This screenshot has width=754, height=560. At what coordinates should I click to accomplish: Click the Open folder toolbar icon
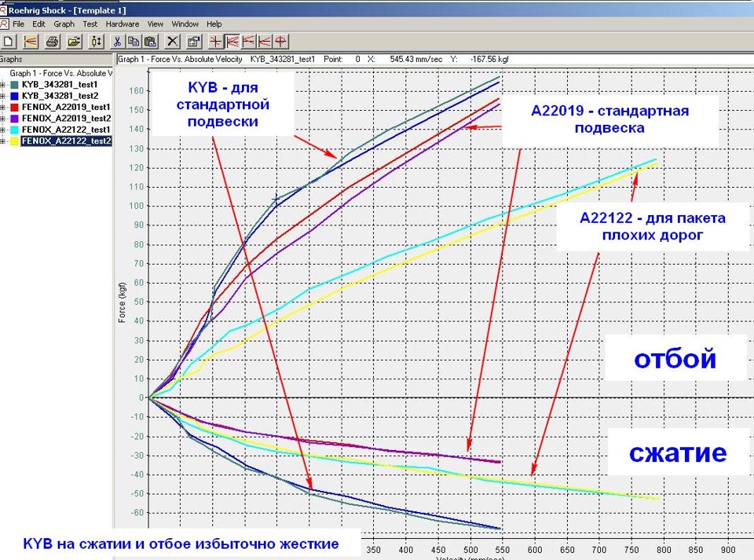[x=74, y=42]
